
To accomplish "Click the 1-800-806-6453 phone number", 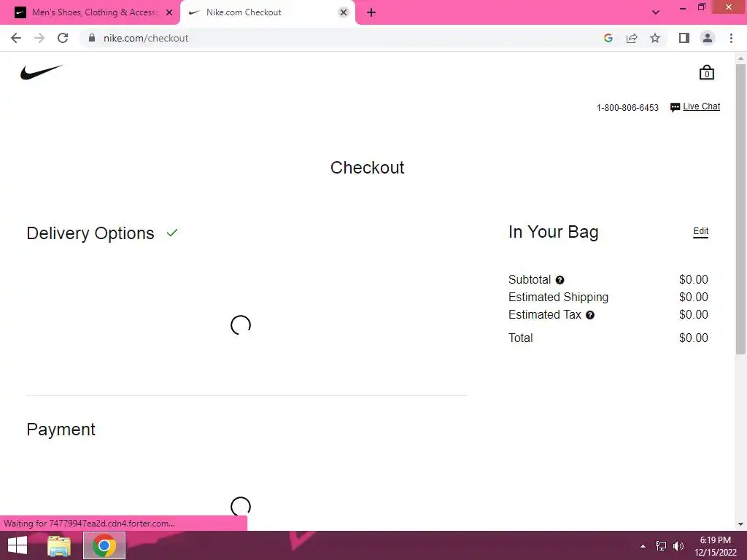I will [627, 108].
